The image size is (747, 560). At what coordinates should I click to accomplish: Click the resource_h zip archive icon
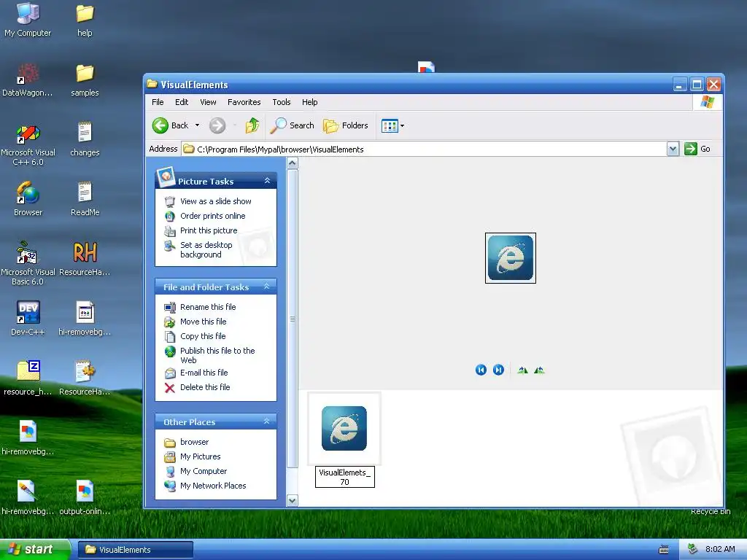(x=28, y=378)
